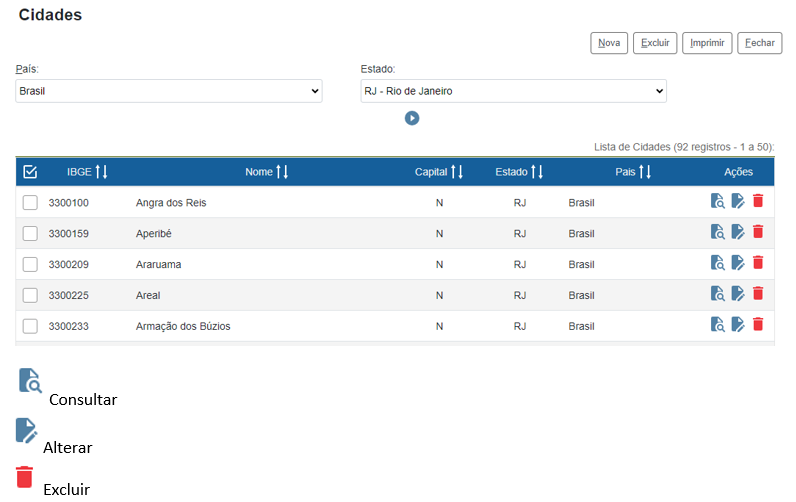796x502 pixels.
Task: Open the País dropdown showing Brasil
Action: [168, 91]
